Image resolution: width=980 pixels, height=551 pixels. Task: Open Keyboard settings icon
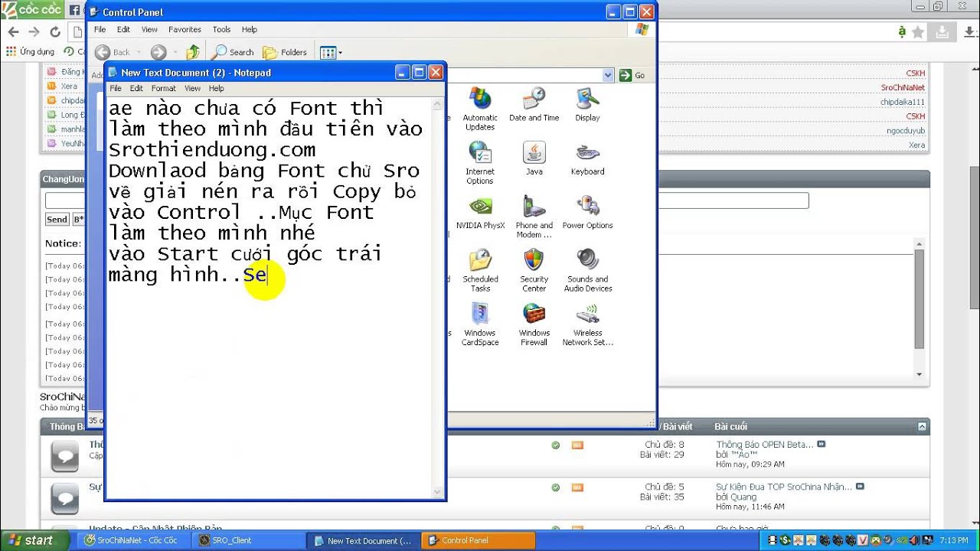click(587, 158)
